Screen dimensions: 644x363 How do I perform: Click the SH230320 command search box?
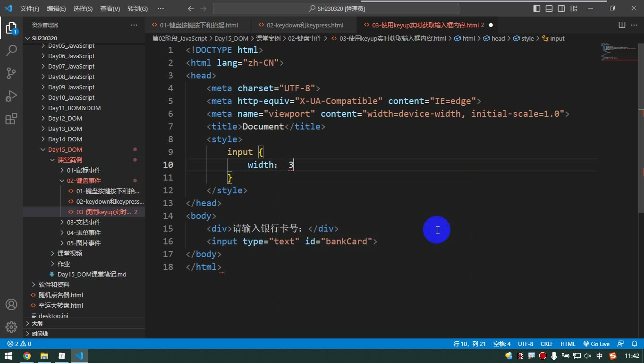tap(336, 9)
